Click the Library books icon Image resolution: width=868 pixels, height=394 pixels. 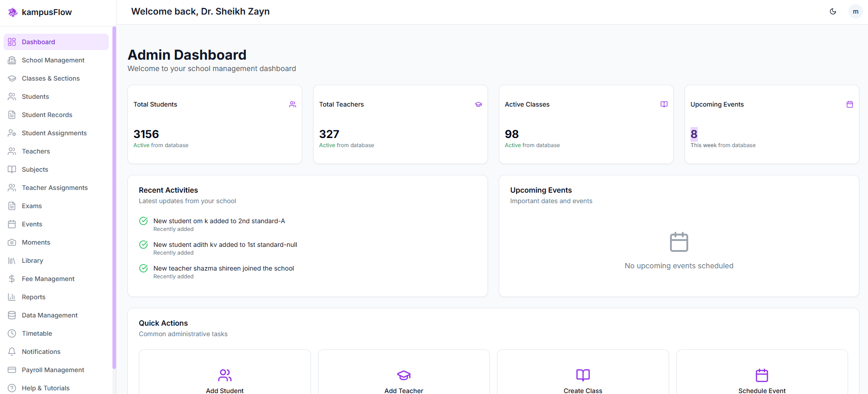click(12, 261)
